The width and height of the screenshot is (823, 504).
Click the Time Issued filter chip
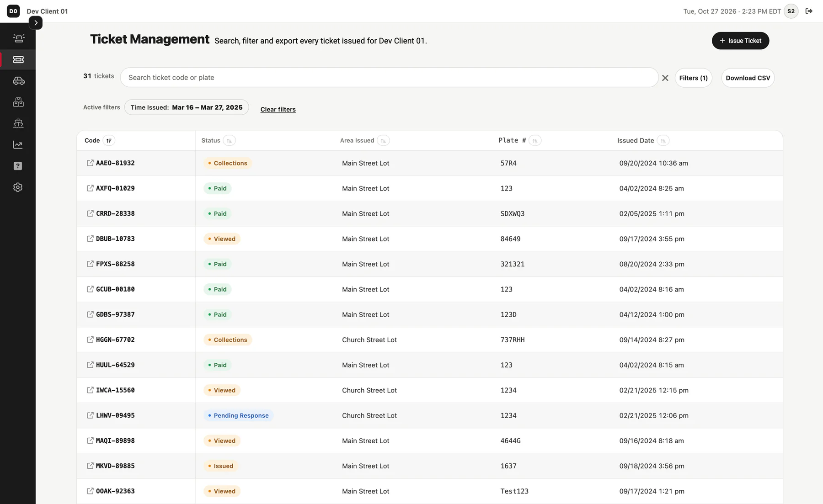click(187, 107)
